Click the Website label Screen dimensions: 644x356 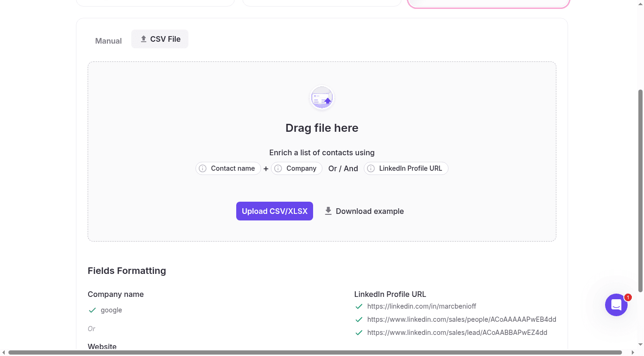[102, 347]
